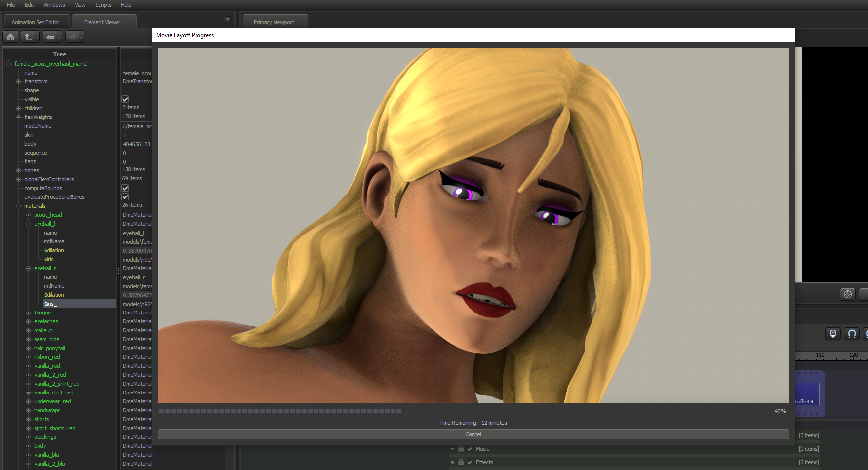Expand the scout_head material
Viewport: 868px width, 470px height.
29,215
